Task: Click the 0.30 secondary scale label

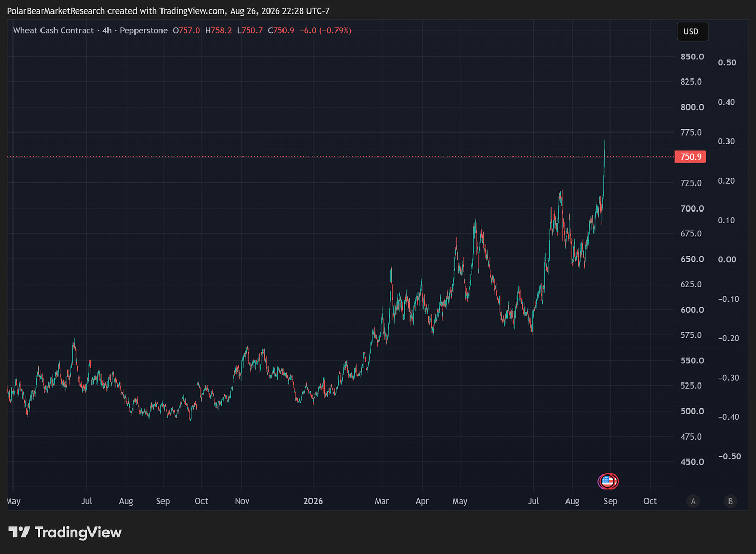Action: coord(726,141)
